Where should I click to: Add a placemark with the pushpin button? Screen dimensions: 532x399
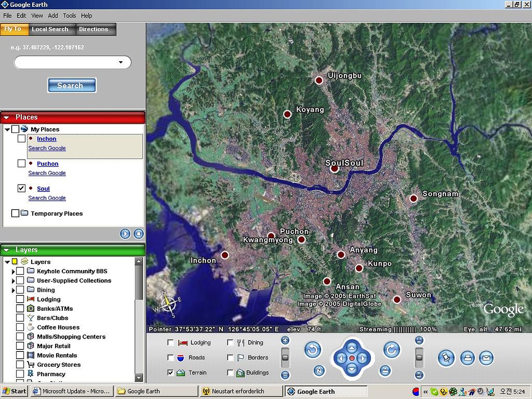pyautogui.click(x=446, y=358)
